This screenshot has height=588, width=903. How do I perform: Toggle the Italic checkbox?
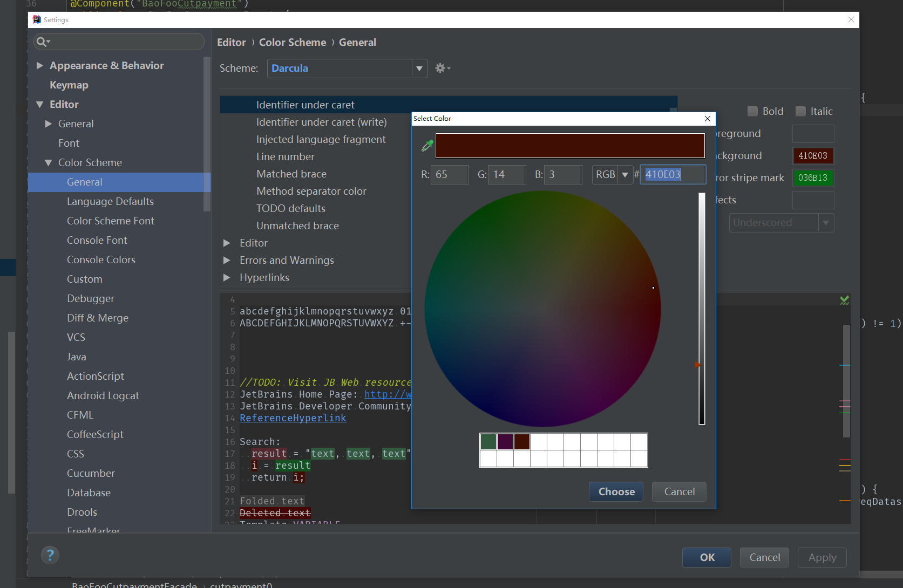tap(800, 111)
